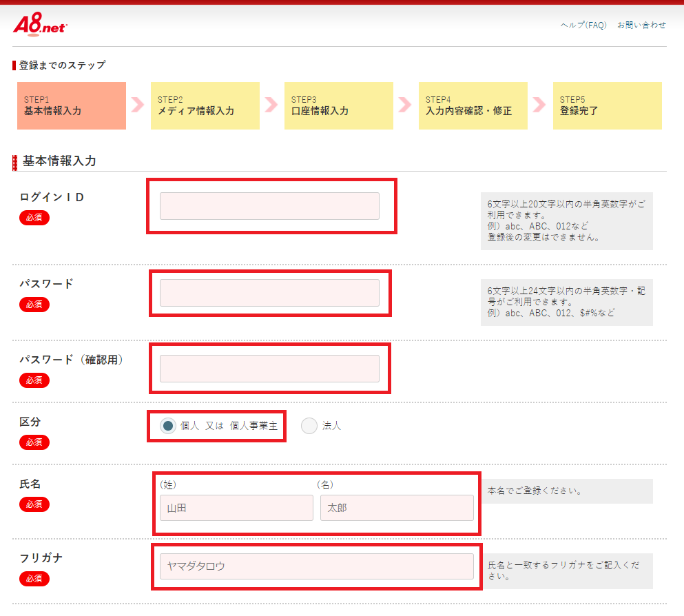This screenshot has width=684, height=616.
Task: Click the パスワード（確認用） label
Action: 72,360
